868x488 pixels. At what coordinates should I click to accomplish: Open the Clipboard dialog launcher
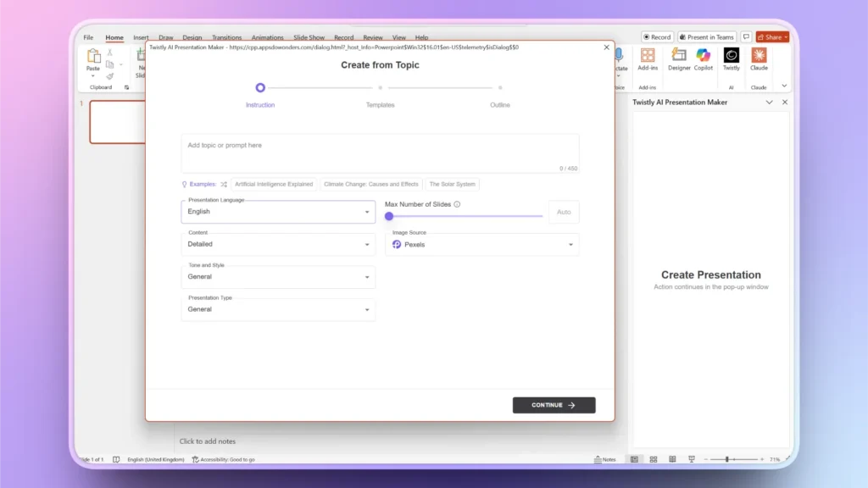pyautogui.click(x=127, y=87)
